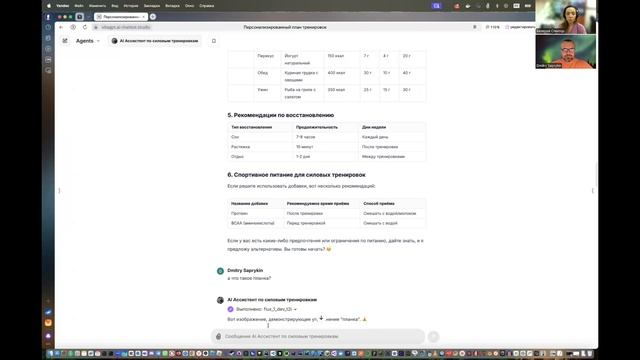Image resolution: width=640 pixels, height=360 pixels.
Task: Click heading 6. Спортивное питание
Action: [296, 175]
